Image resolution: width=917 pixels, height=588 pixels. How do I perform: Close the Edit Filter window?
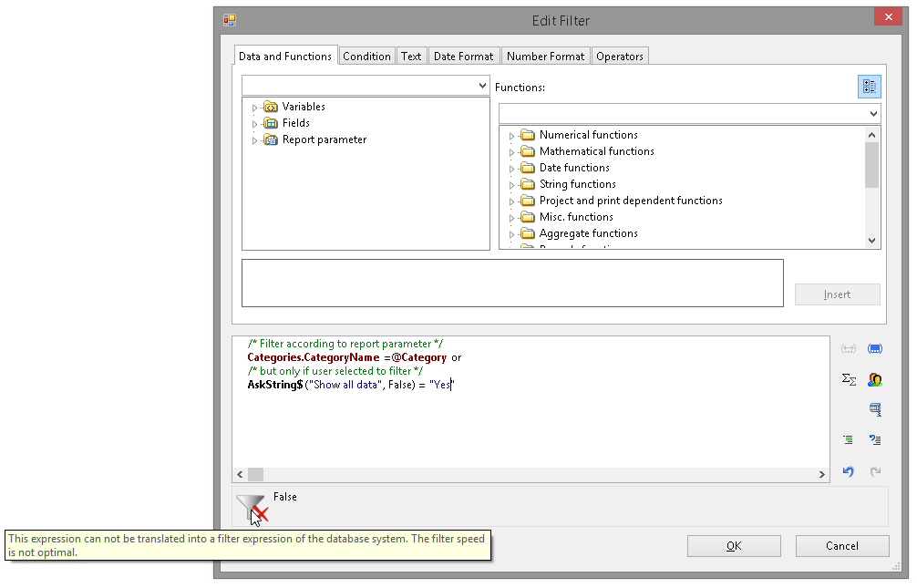tap(889, 16)
